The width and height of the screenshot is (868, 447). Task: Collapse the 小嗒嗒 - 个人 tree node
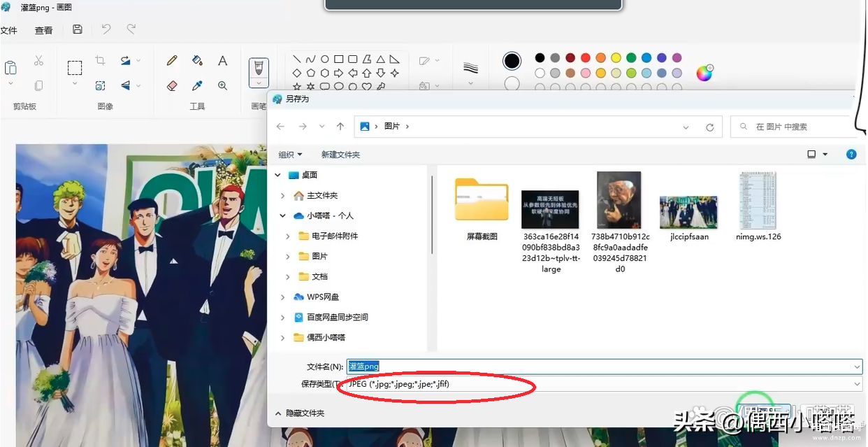[x=282, y=216]
